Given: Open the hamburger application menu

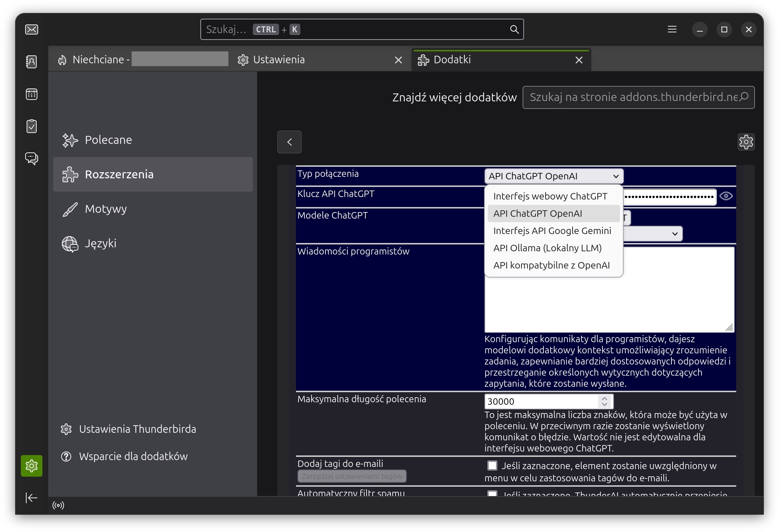Looking at the screenshot, I should [672, 29].
